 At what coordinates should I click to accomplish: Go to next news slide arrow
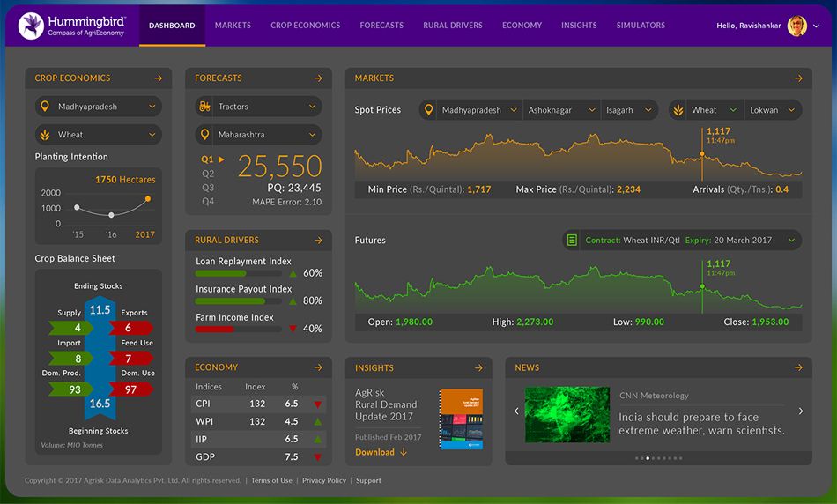[800, 411]
